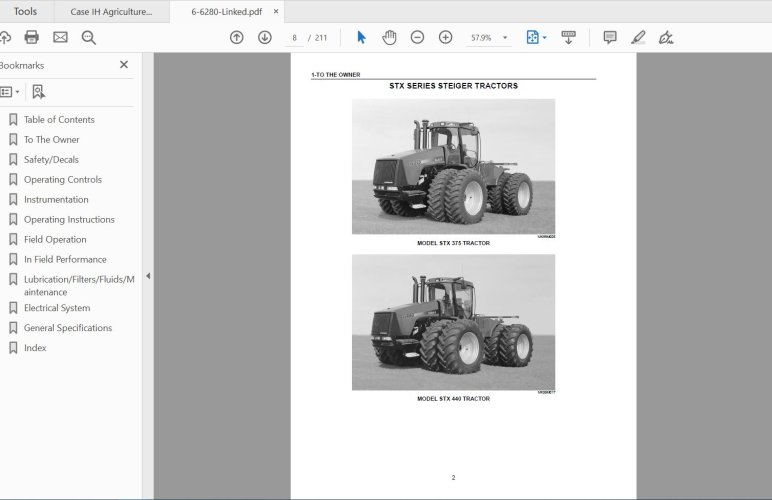Print the document with printer icon
Image resolution: width=772 pixels, height=500 pixels.
[x=32, y=37]
